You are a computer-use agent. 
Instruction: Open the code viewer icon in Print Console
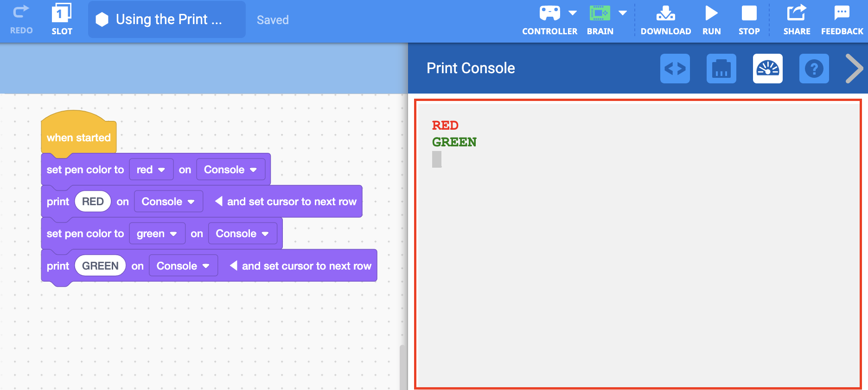tap(675, 68)
